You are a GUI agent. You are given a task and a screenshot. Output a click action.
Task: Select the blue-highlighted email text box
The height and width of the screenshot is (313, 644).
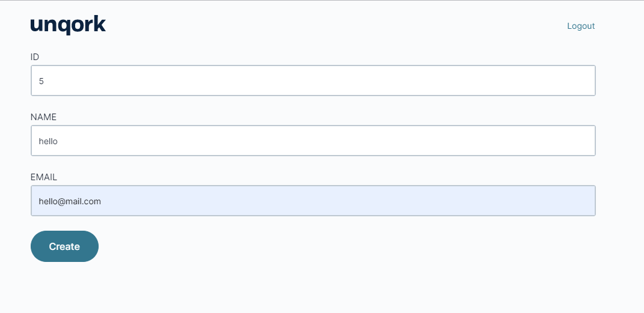coord(313,201)
